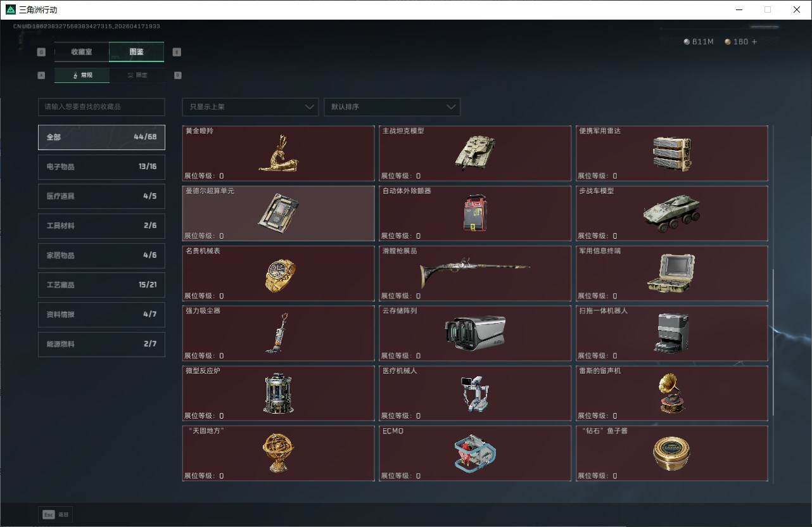
Task: Select the 扫拖一体机器人 robot icon
Action: 671,333
